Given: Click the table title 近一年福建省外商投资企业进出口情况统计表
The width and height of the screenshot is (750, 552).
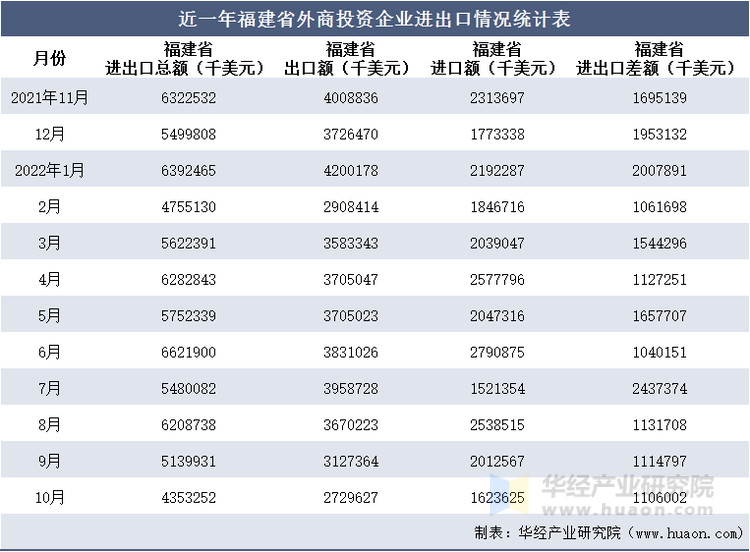Looking at the screenshot, I should (x=375, y=19).
